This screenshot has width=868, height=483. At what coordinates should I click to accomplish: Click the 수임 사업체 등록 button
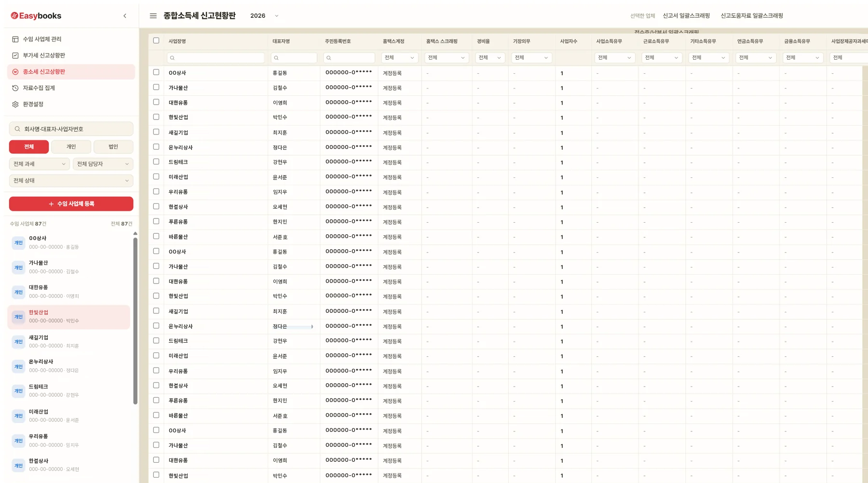click(x=71, y=204)
